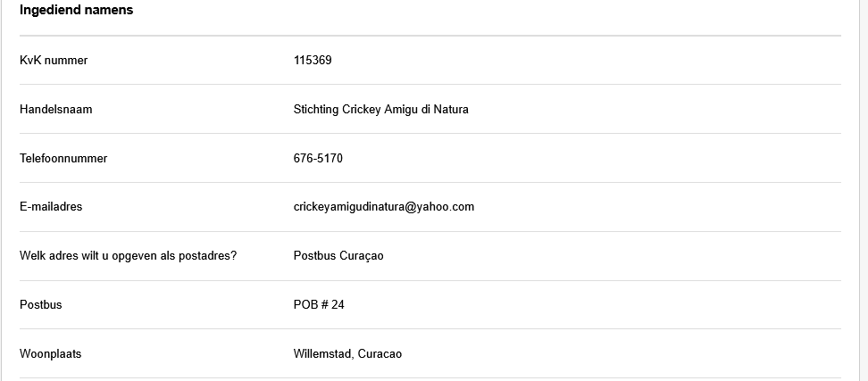Click the 'Telefoonnummer' field label

click(63, 159)
